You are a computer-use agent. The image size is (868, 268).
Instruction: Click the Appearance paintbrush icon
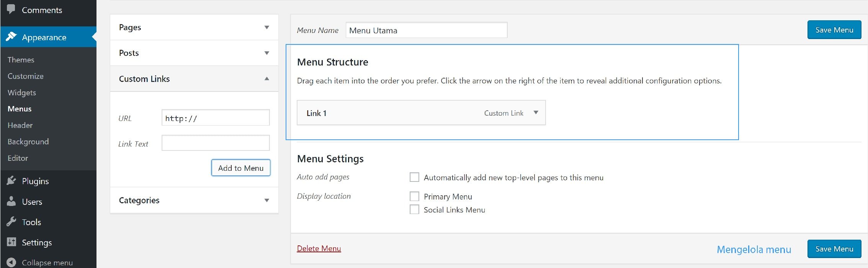11,37
